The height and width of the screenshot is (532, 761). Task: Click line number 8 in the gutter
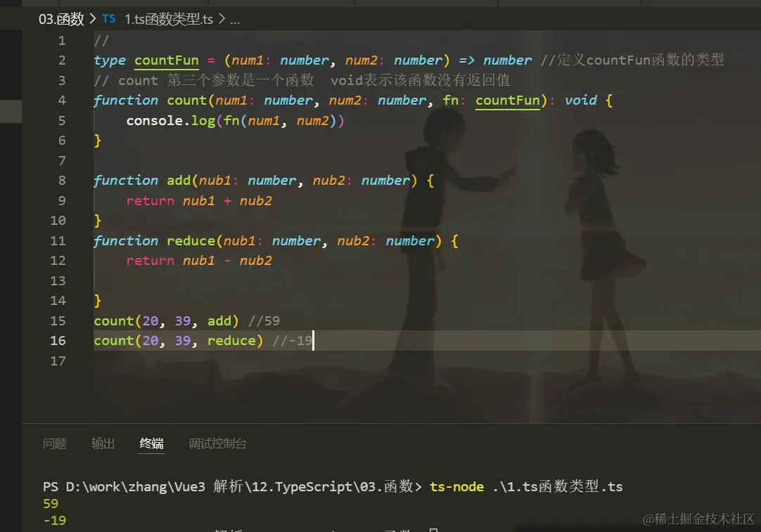coord(62,181)
